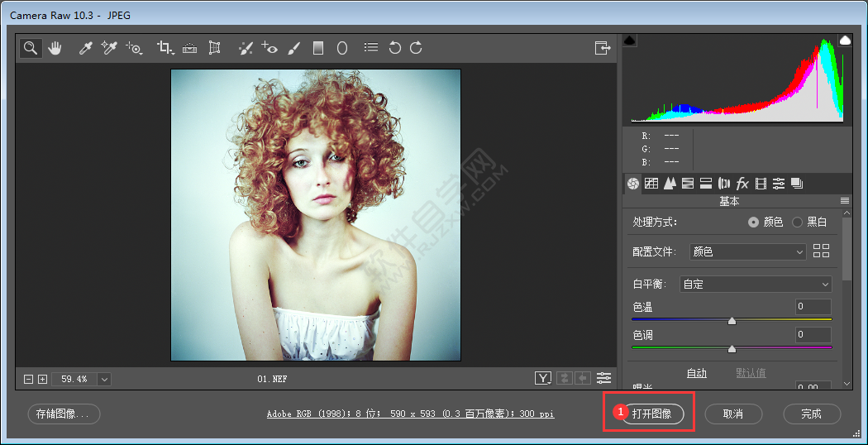The width and height of the screenshot is (868, 445).
Task: Select the White Balance eyedropper tool
Action: [85, 48]
